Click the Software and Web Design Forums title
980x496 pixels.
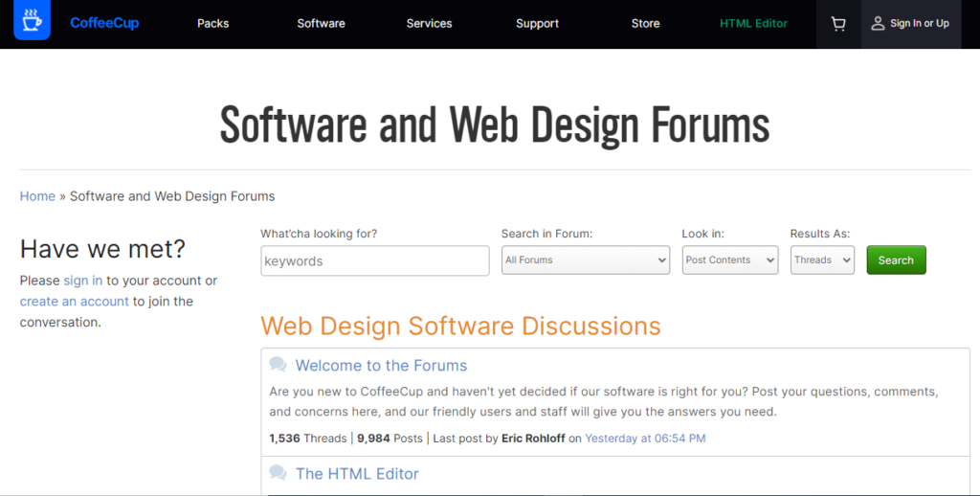[x=495, y=125]
